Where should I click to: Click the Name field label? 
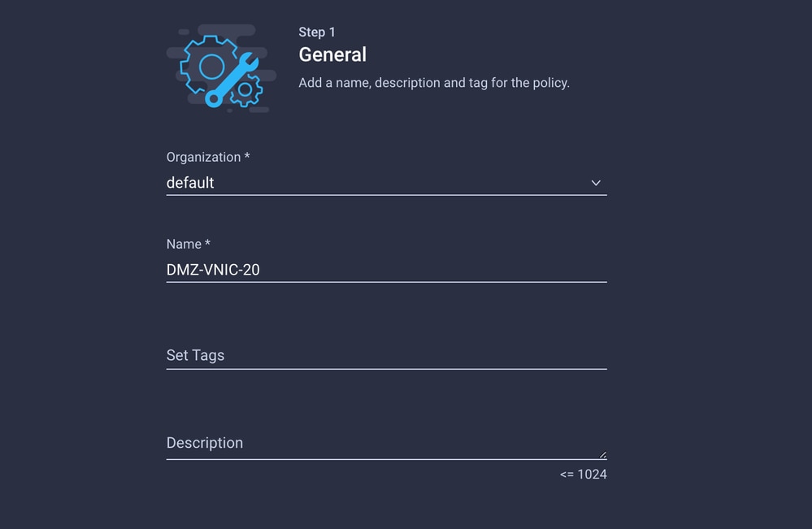coord(184,244)
